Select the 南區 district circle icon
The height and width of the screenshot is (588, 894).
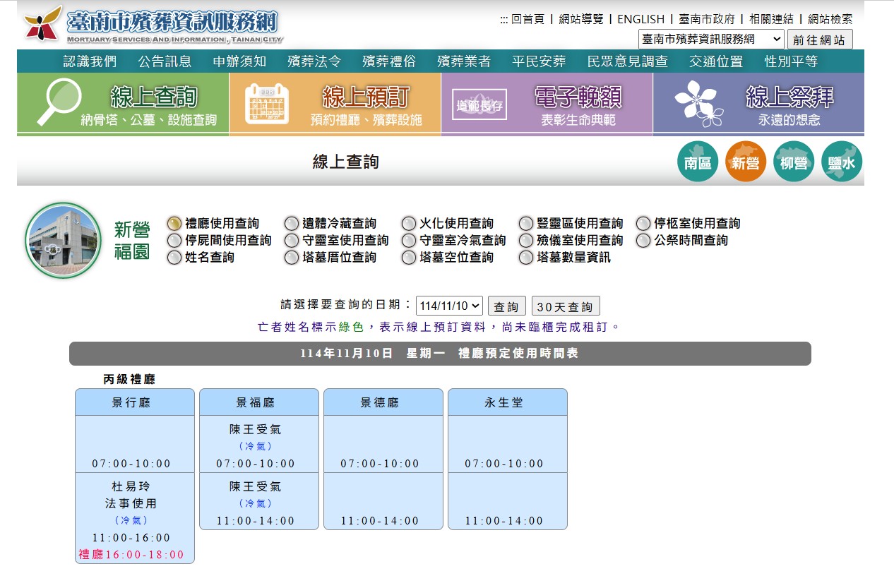point(698,162)
